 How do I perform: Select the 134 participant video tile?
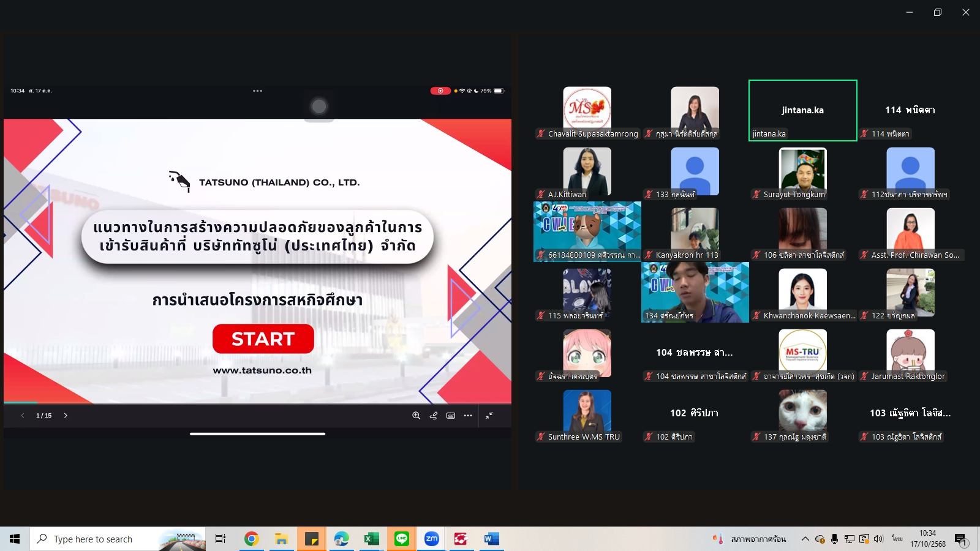(695, 292)
